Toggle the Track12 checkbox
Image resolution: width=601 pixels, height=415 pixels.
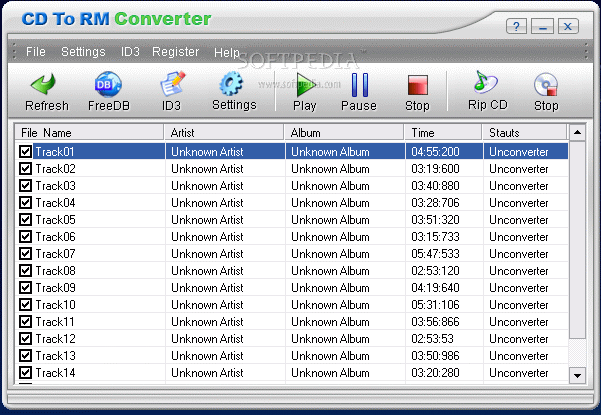(25, 338)
